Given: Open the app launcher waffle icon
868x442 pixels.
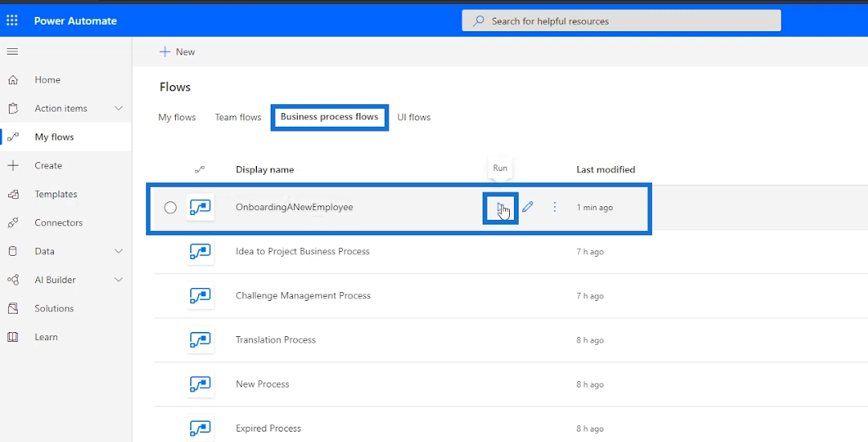Looking at the screenshot, I should tap(12, 21).
